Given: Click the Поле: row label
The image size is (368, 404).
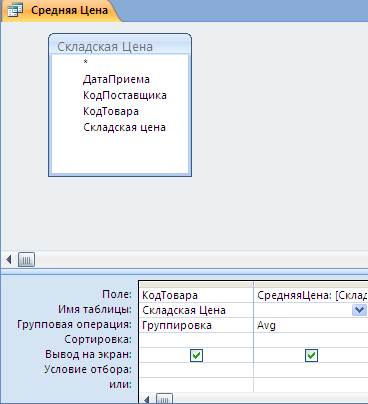Looking at the screenshot, I should point(117,294).
